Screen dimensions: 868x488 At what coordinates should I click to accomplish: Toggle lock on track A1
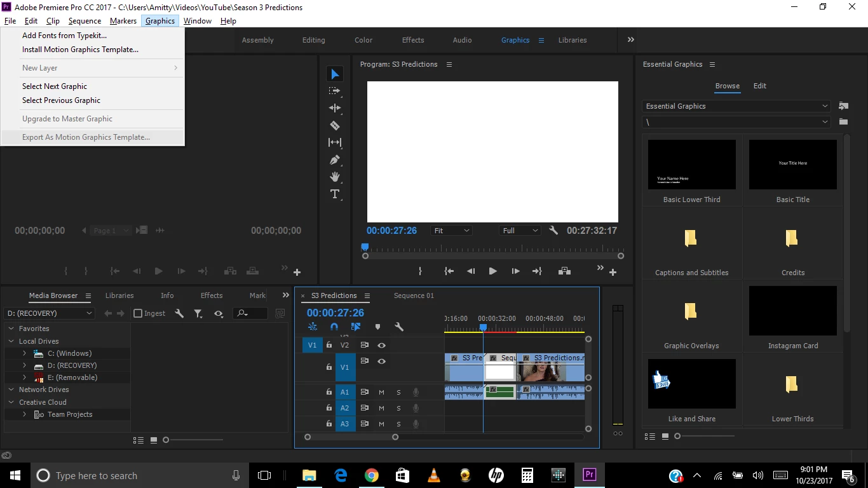tap(329, 392)
